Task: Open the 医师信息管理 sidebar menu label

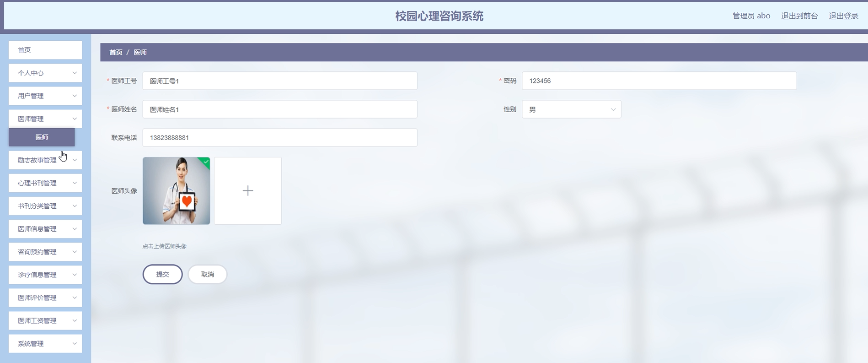Action: (x=37, y=228)
